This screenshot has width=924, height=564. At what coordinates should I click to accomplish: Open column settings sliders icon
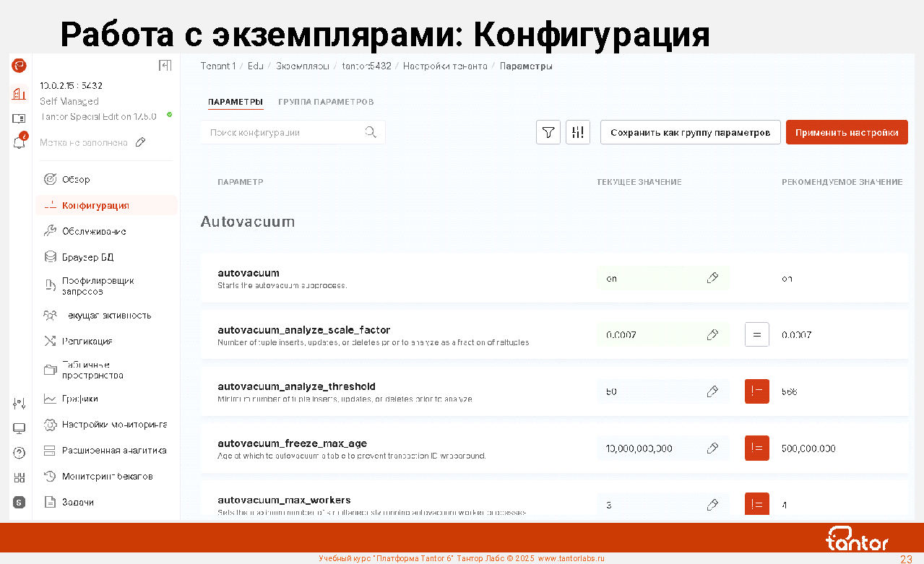(578, 133)
